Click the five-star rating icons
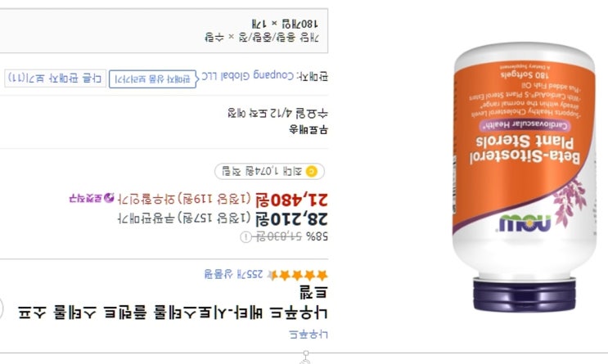This screenshot has width=608, height=364. [x=297, y=275]
